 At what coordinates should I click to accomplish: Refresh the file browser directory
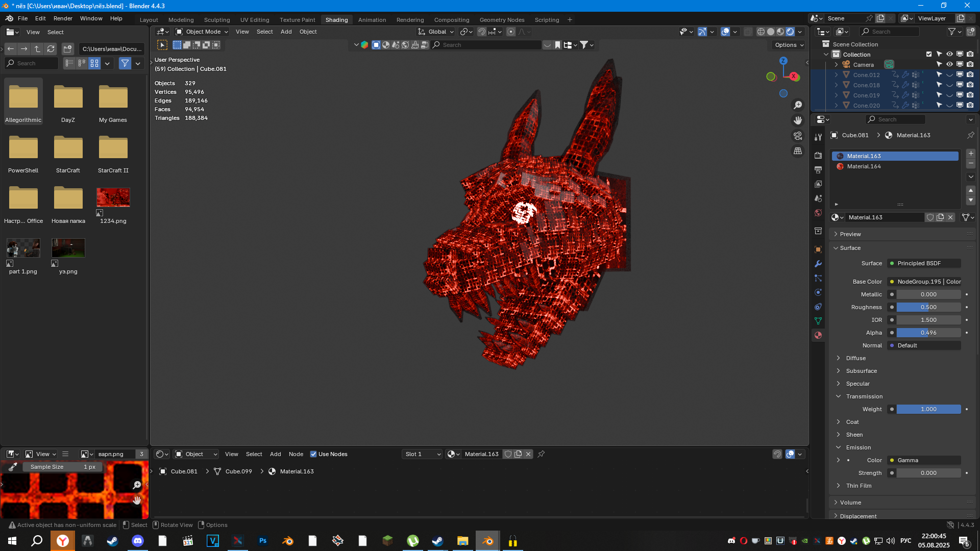coord(51,49)
